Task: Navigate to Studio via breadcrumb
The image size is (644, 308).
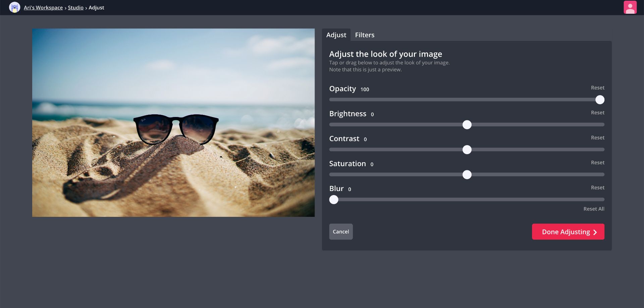Action: point(75,7)
